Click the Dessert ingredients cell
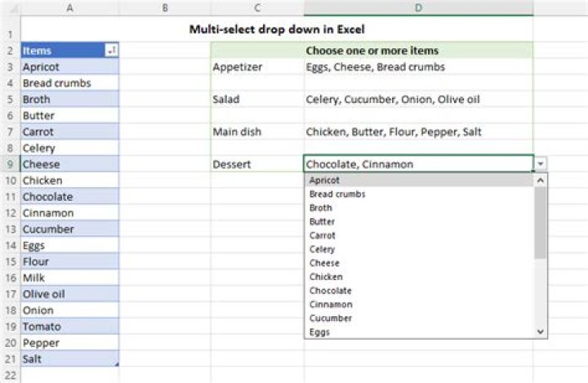 coord(416,164)
